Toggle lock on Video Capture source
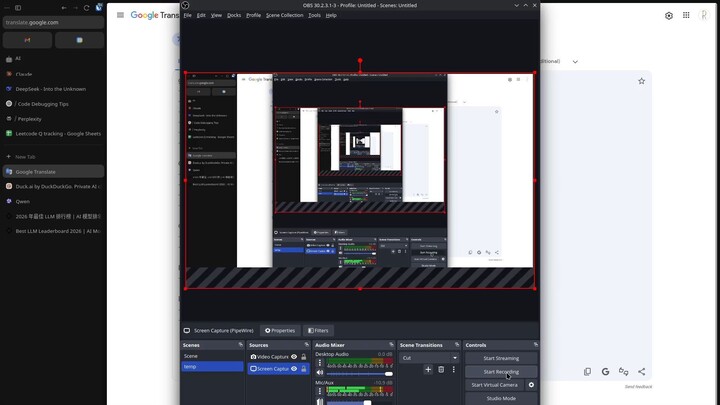The width and height of the screenshot is (720, 405). click(304, 357)
